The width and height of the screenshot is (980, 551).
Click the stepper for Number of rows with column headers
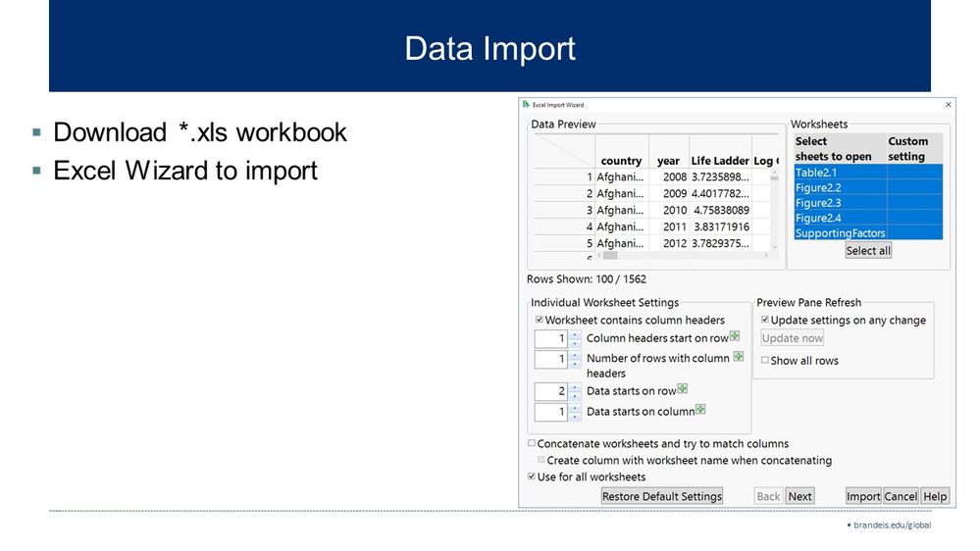[x=575, y=359]
